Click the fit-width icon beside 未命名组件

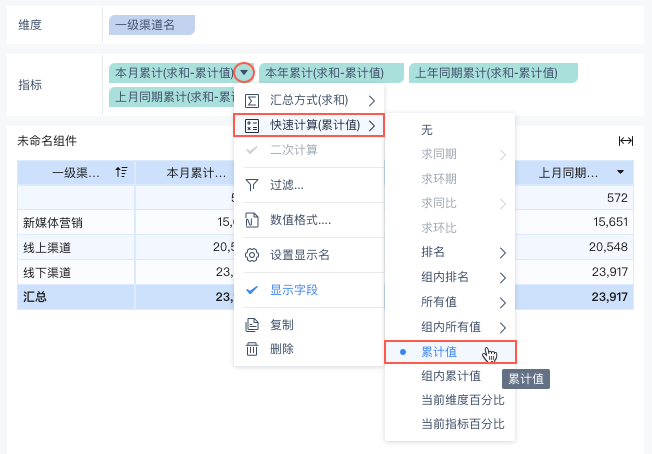click(x=626, y=141)
